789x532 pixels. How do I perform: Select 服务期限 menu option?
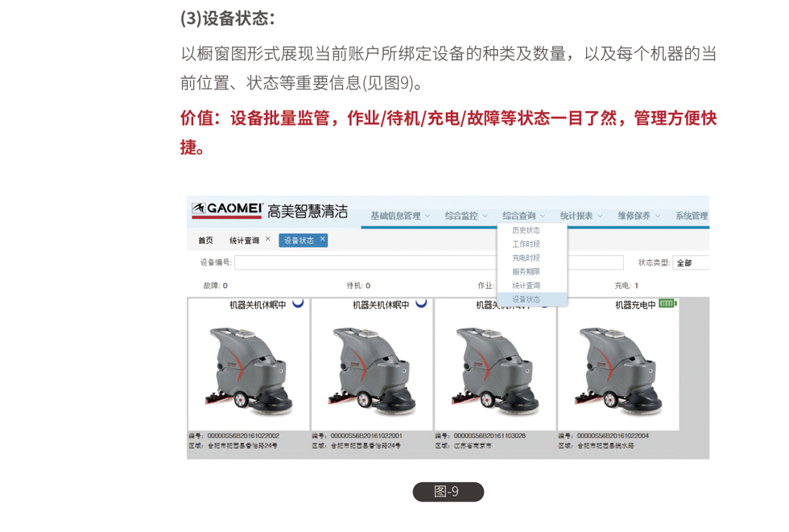[x=526, y=271]
